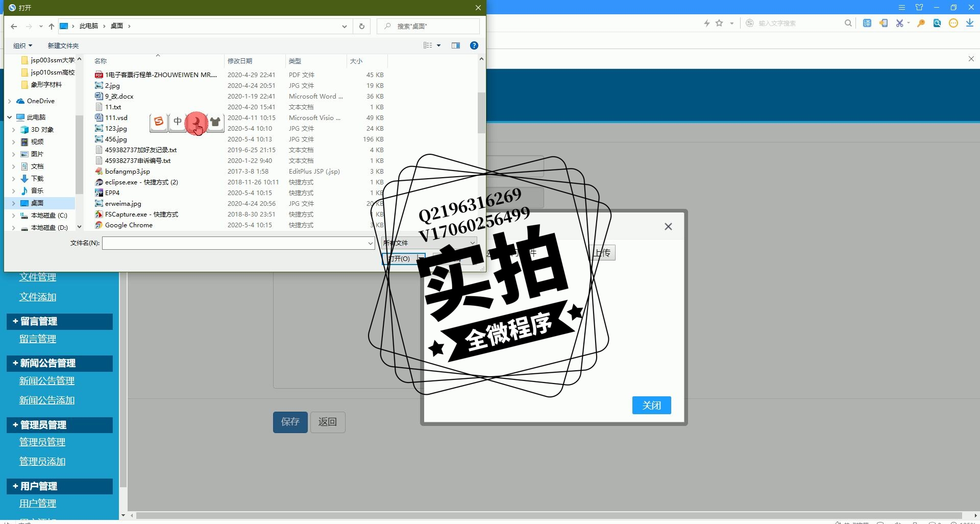Click 桌面 in the address breadcrumb
Screen dimensions: 980x524
[x=117, y=26]
